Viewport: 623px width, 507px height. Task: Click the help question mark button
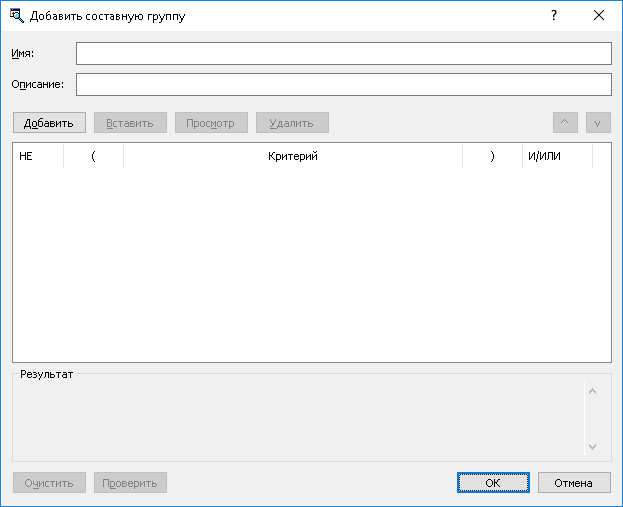[553, 16]
